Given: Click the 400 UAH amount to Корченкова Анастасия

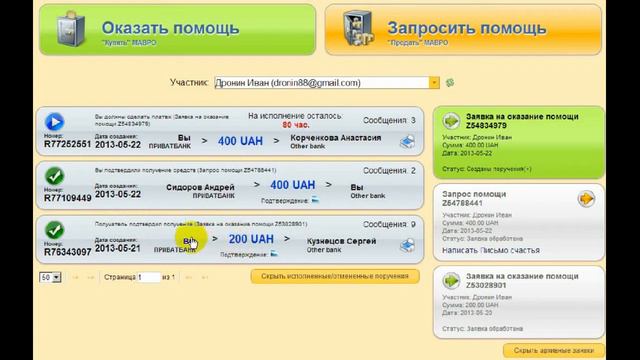Looking at the screenshot, I should click(x=240, y=141).
